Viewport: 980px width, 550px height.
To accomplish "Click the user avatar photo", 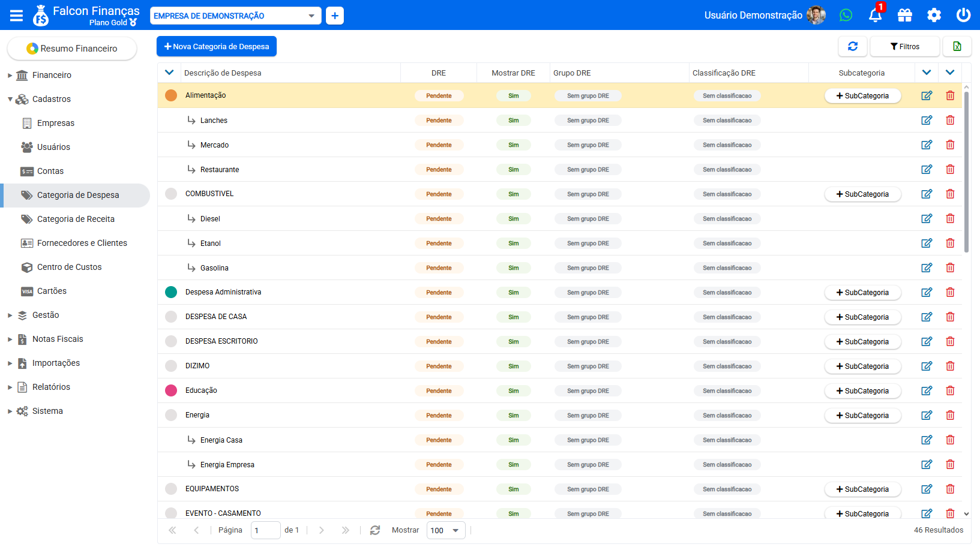I will click(x=816, y=15).
